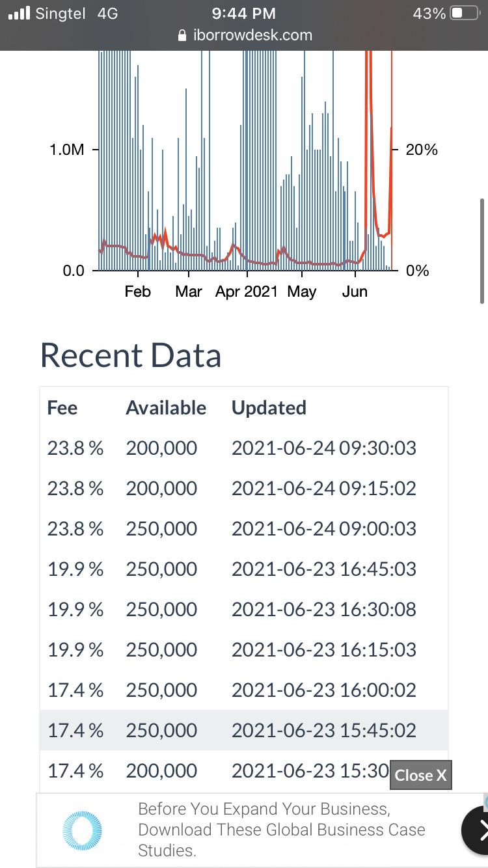Viewport: 488px width, 868px height.
Task: Select the Updated column header
Action: pos(269,408)
